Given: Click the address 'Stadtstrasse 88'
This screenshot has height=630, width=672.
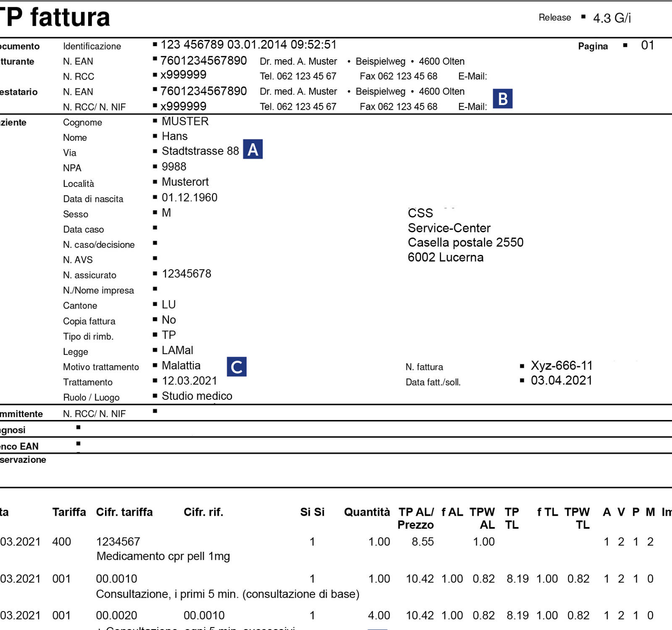Looking at the screenshot, I should pyautogui.click(x=200, y=151).
